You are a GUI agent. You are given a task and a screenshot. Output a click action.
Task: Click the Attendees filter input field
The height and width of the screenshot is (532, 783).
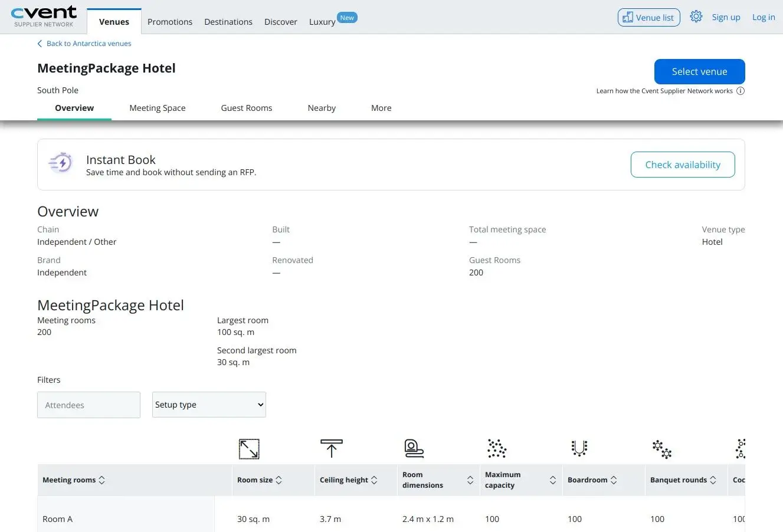[89, 405]
